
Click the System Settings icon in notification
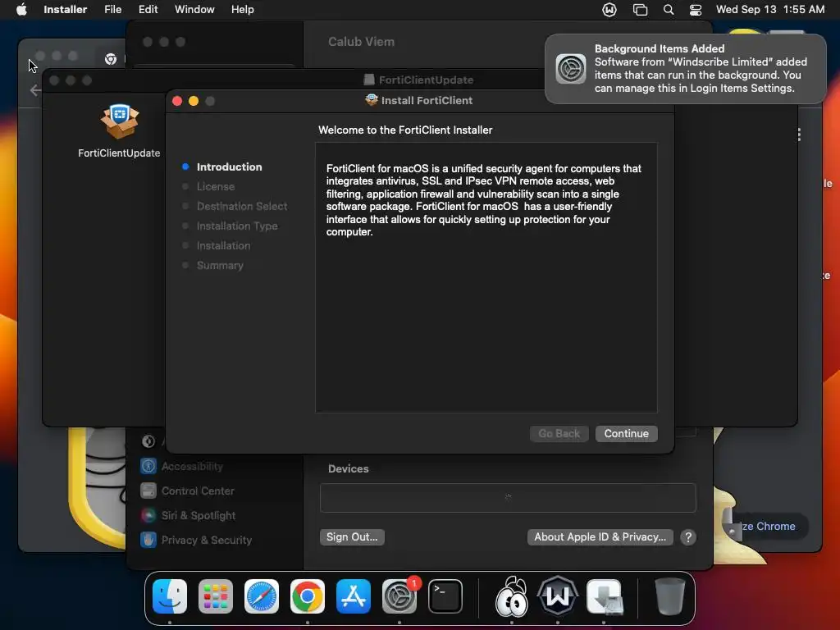571,69
